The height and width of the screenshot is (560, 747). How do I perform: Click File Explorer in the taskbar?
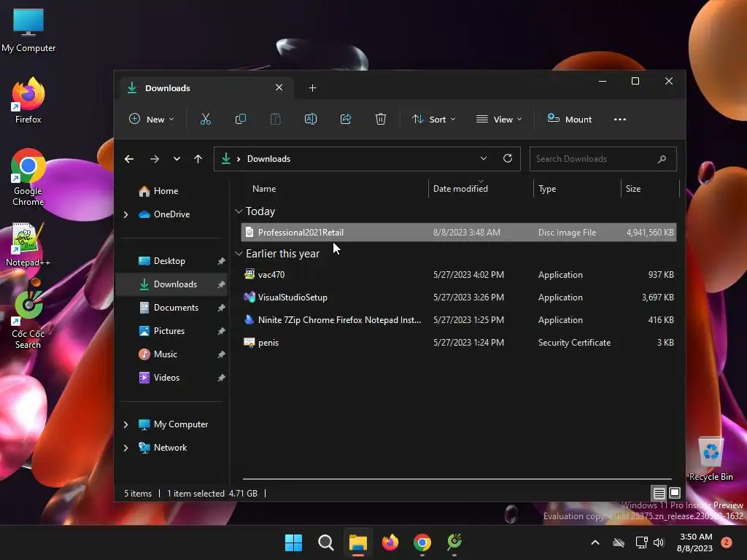coord(357,542)
